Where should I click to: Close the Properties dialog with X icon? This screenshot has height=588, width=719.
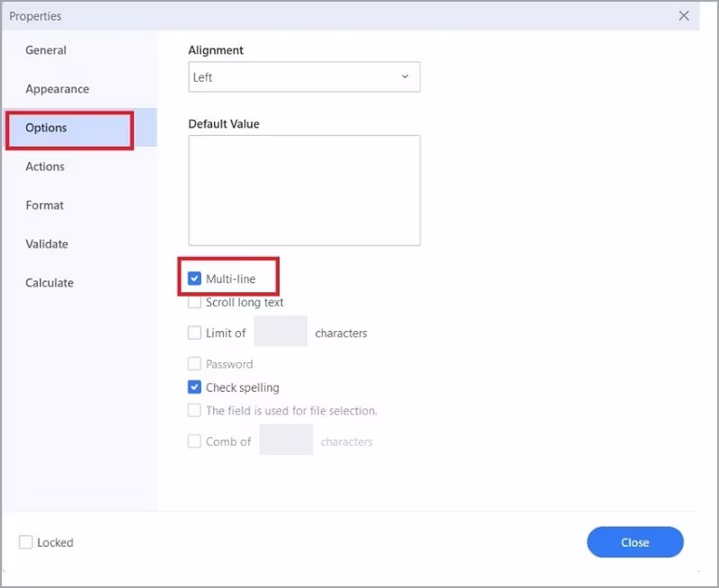pos(684,16)
